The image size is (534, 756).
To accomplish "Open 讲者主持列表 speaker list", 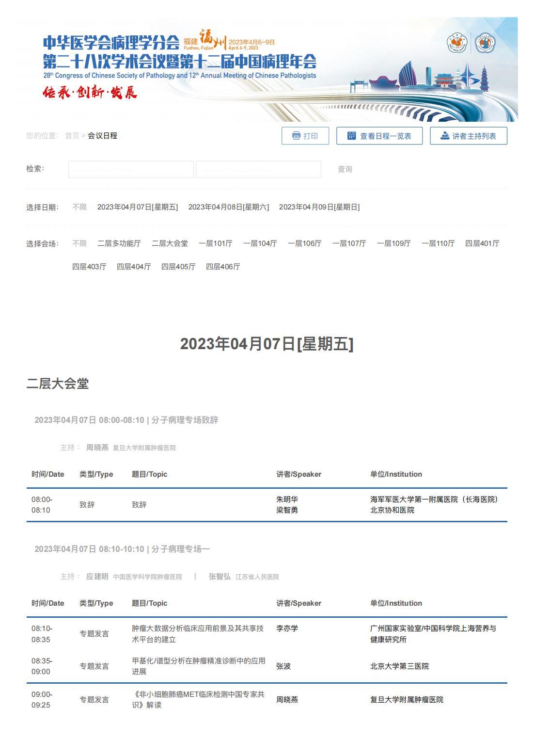I will tap(469, 136).
